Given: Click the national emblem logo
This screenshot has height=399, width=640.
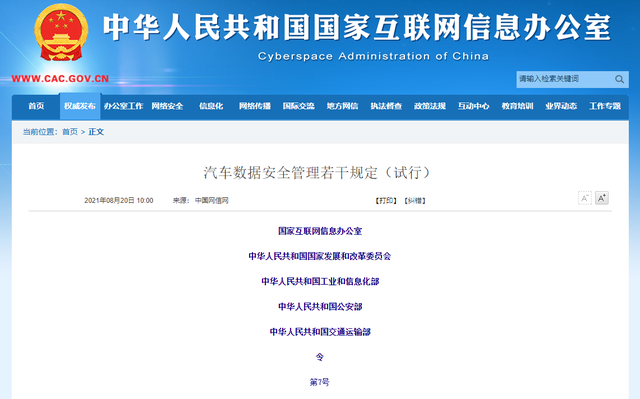Looking at the screenshot, I should (61, 33).
